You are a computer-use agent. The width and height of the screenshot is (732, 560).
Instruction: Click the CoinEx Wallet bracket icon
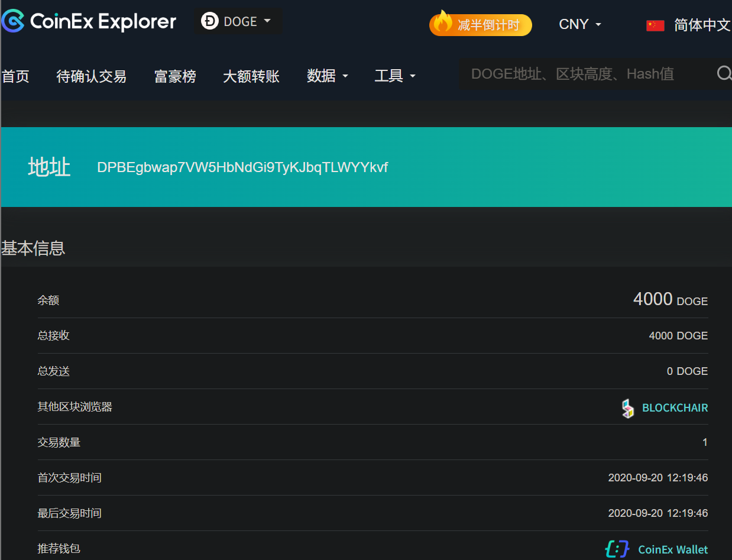coord(617,549)
